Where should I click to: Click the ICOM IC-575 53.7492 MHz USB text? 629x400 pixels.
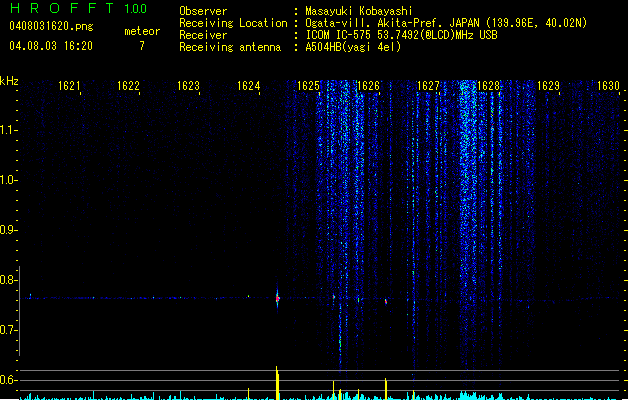click(x=401, y=35)
